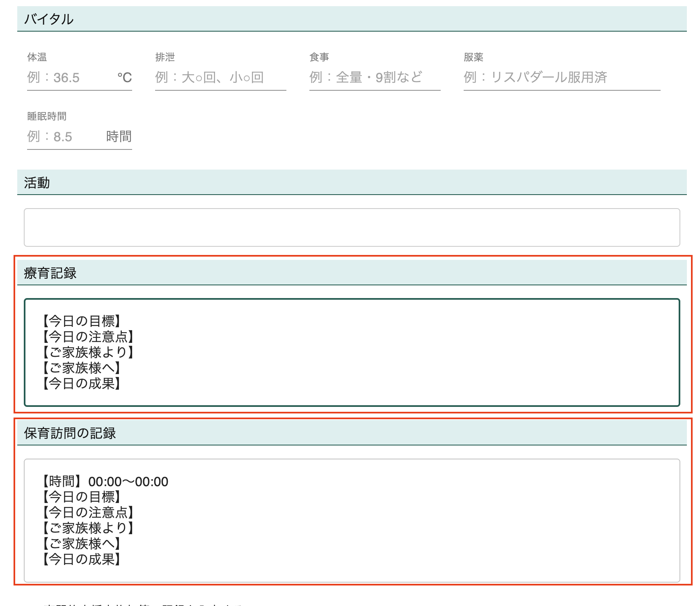700x606 pixels.
Task: Select the 食事 meal amount field
Action: click(374, 78)
